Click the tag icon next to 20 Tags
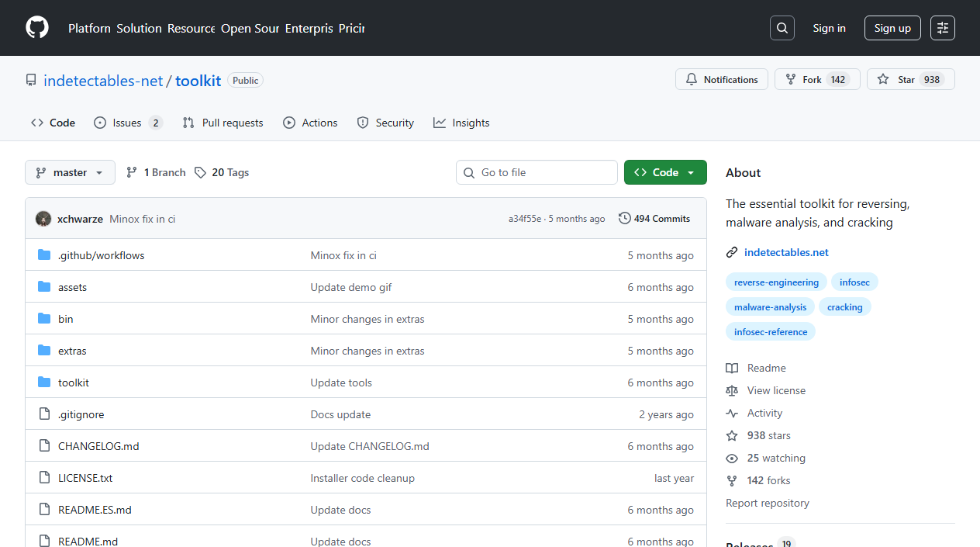 (200, 172)
